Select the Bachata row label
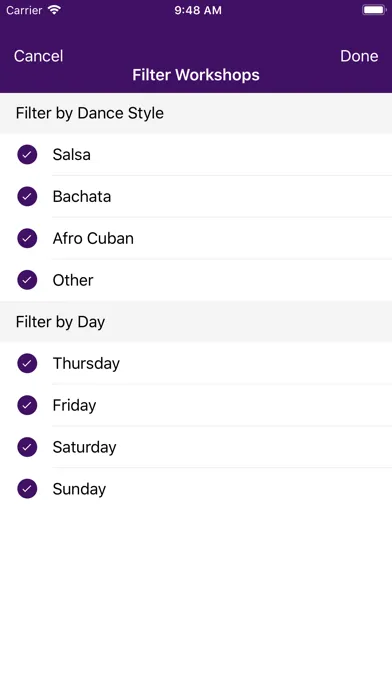Viewport: 392px width, 696px height. pyautogui.click(x=82, y=196)
